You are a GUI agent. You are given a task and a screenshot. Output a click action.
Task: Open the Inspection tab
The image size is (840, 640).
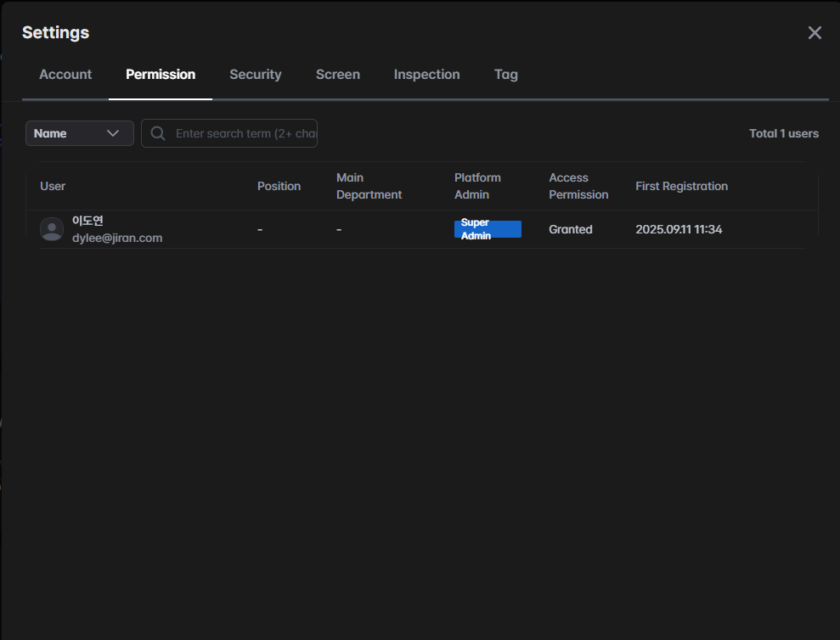click(x=426, y=75)
